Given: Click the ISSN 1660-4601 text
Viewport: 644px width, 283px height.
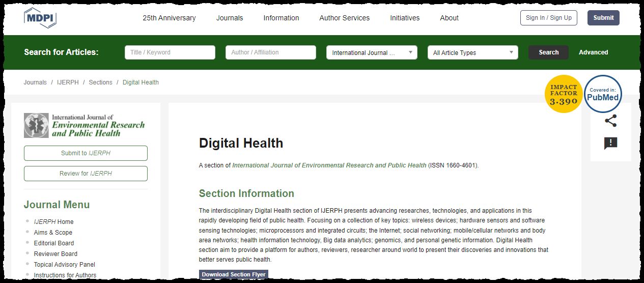Looking at the screenshot, I should click(453, 165).
